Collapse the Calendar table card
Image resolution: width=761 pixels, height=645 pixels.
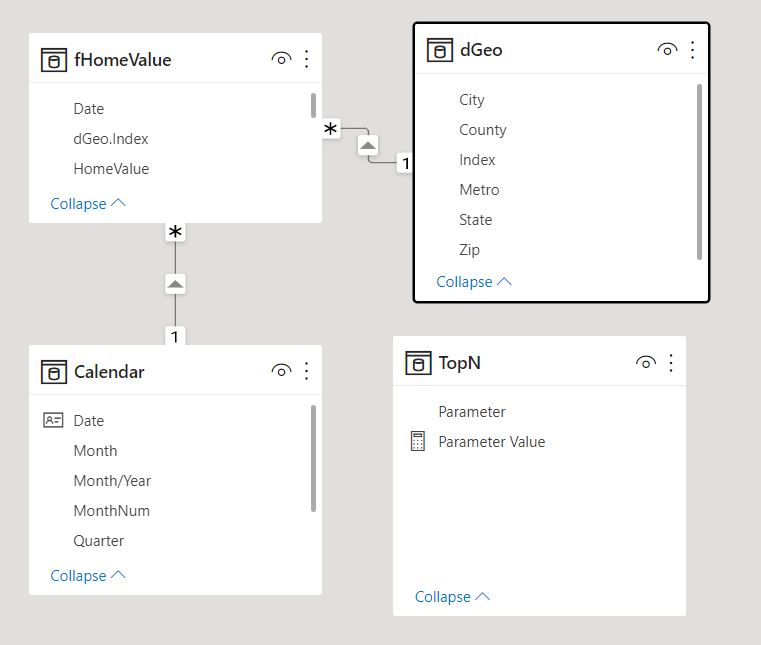click(x=88, y=576)
